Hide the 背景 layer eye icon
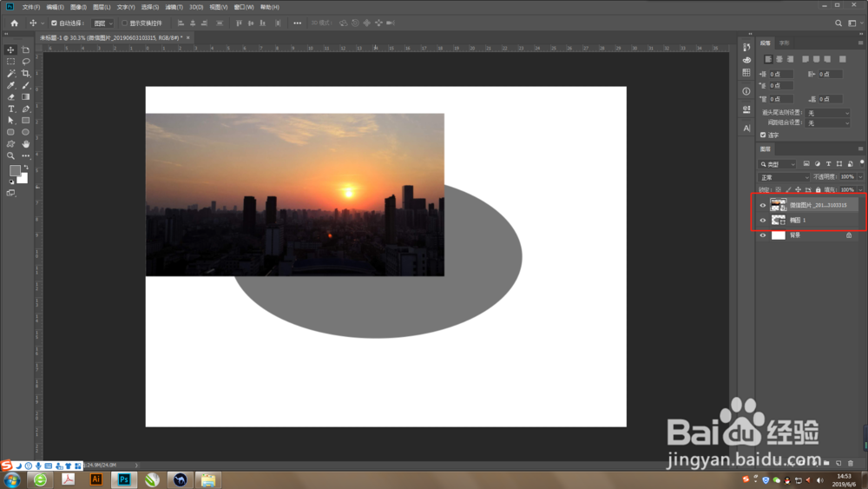868x489 pixels. 763,235
